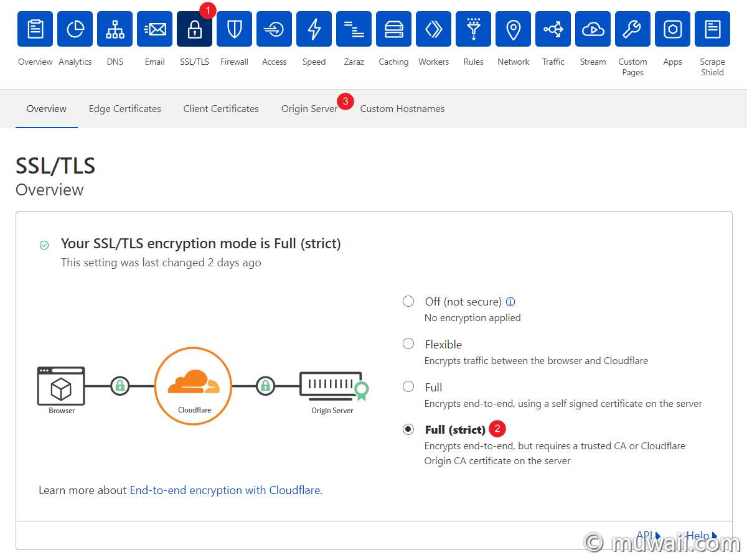Viewport: 747px width, 560px height.
Task: Select the Full encryption radio button
Action: point(408,386)
